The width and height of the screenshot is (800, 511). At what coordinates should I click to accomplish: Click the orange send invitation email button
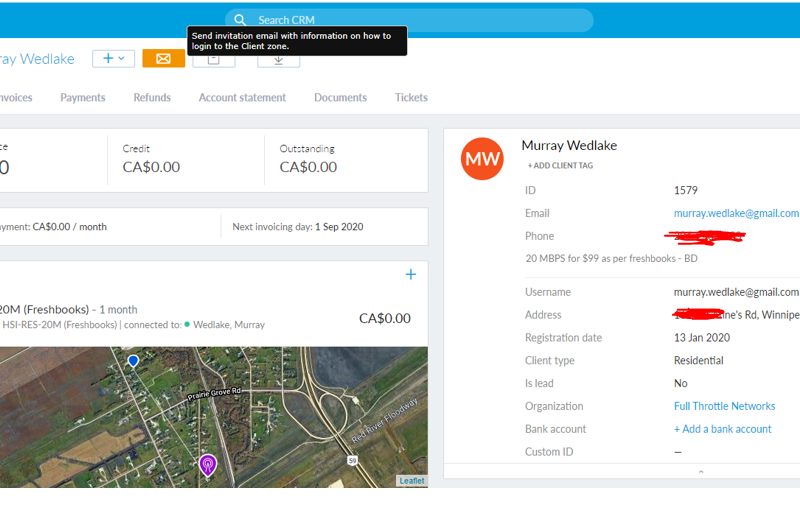coord(163,59)
